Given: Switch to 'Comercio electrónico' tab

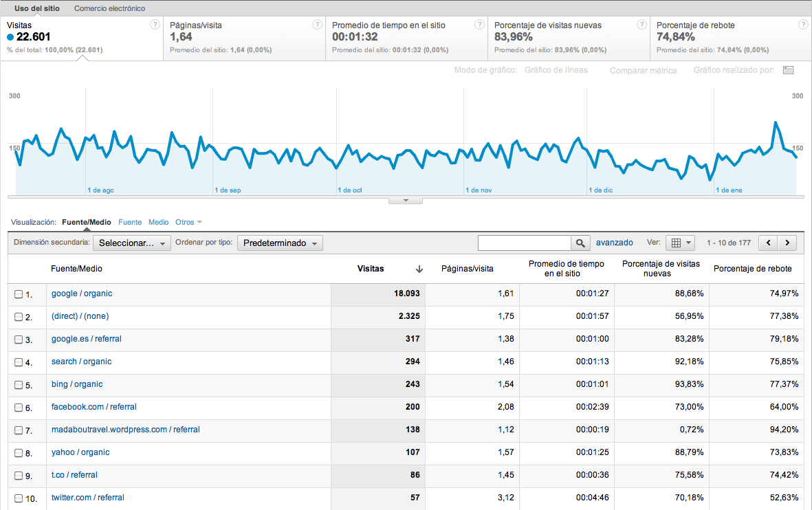Looking at the screenshot, I should point(109,8).
